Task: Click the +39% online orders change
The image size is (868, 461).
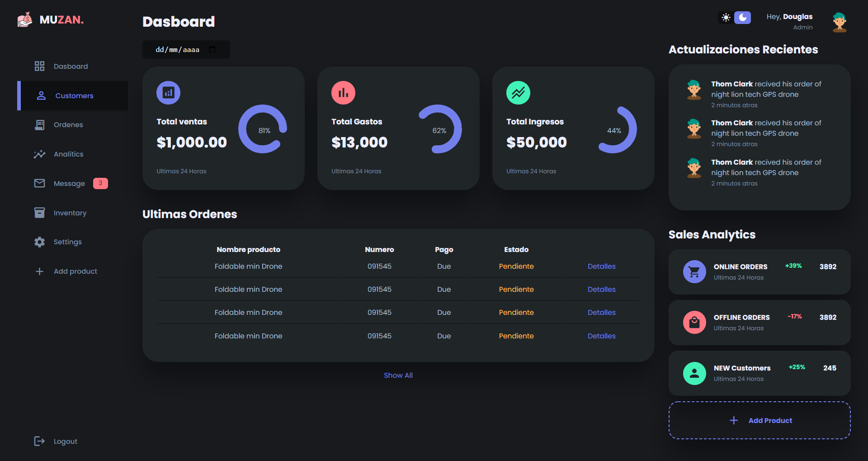Action: tap(793, 266)
